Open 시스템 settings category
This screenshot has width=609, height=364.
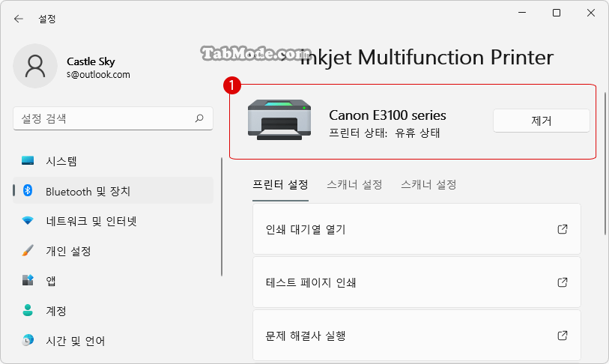pos(113,160)
